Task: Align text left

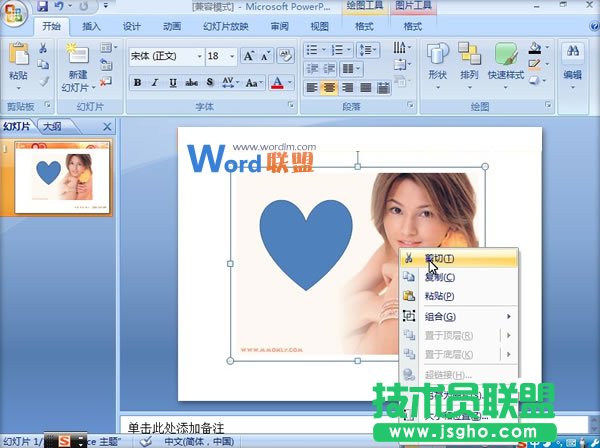Action: (311, 88)
